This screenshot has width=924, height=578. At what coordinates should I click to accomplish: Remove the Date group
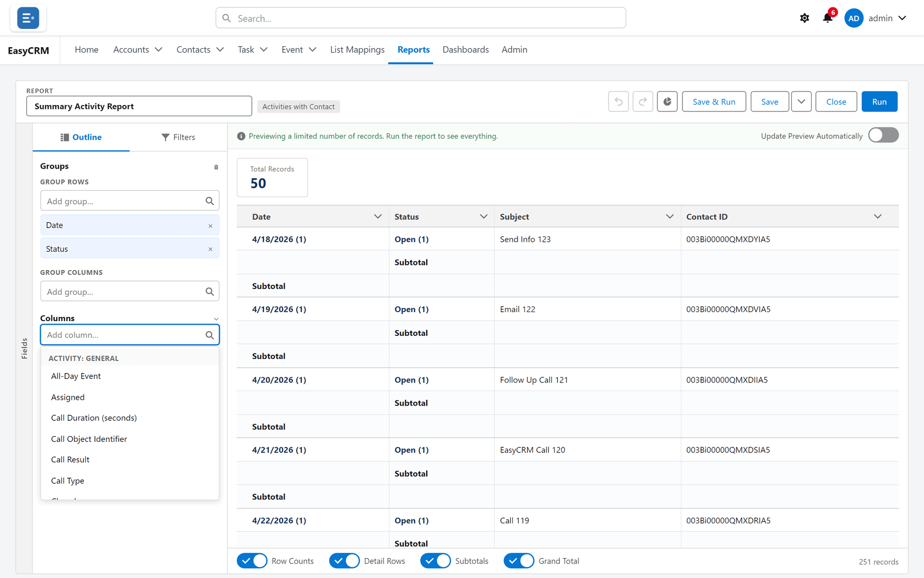coord(211,226)
